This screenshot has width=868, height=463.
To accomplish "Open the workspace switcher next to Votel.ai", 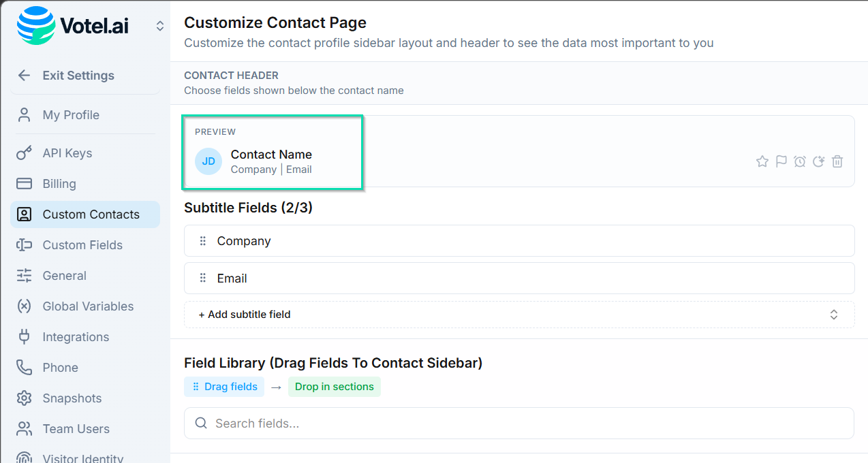I will coord(160,26).
